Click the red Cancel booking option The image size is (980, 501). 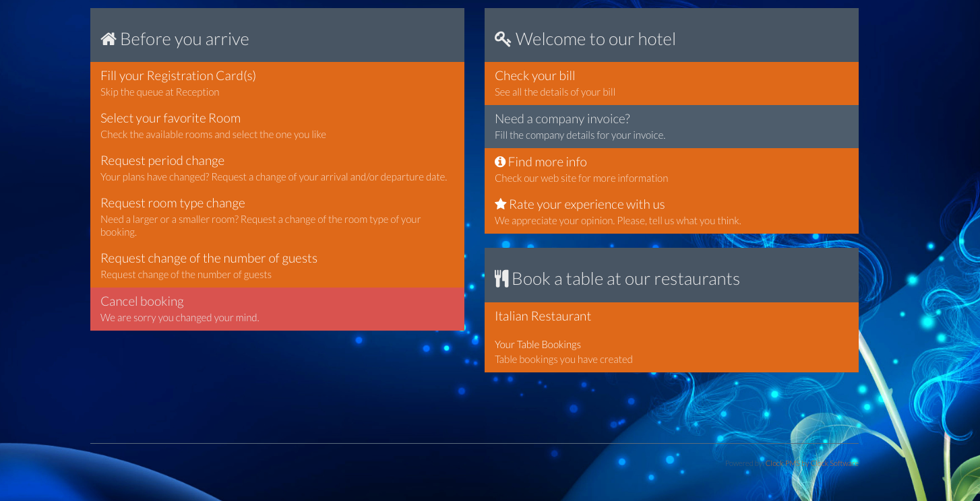pos(277,309)
